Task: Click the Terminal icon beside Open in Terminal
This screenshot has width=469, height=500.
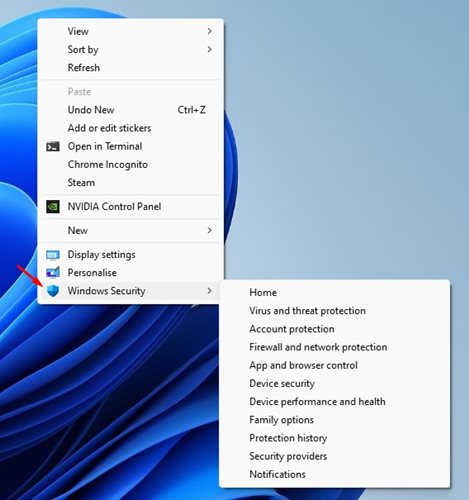Action: [x=53, y=146]
